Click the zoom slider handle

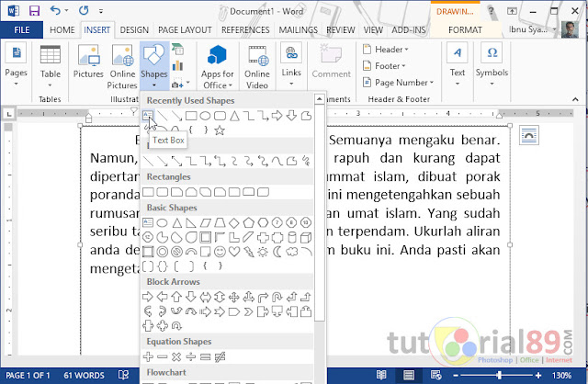(x=499, y=375)
